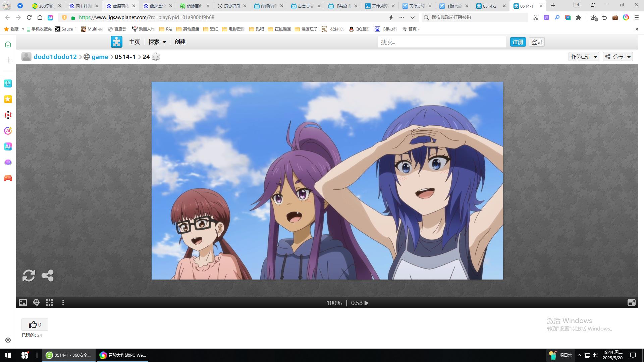Click the volume icon in system tray
This screenshot has height=362, width=644.
(595, 355)
